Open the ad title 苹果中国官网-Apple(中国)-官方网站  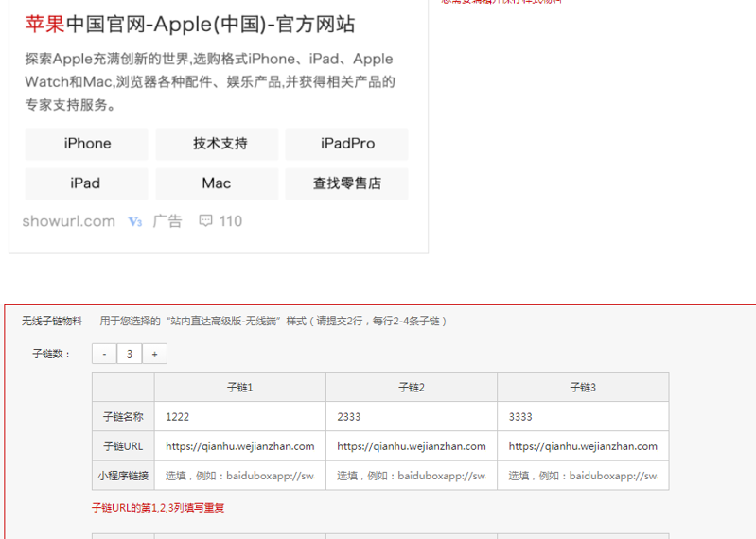tap(190, 24)
